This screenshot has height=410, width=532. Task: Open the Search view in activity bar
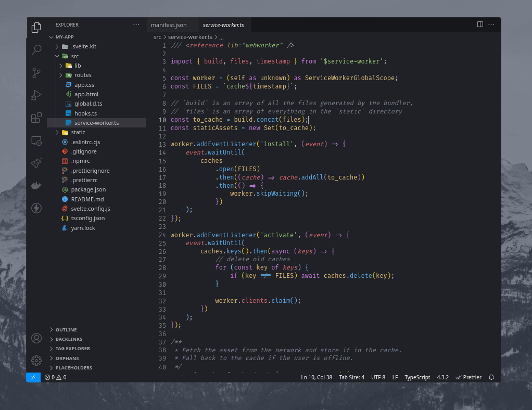(36, 50)
